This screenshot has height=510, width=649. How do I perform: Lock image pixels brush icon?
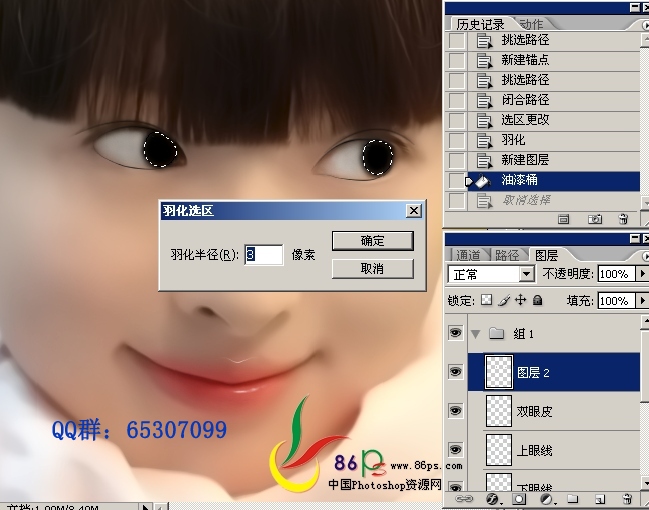click(x=504, y=300)
